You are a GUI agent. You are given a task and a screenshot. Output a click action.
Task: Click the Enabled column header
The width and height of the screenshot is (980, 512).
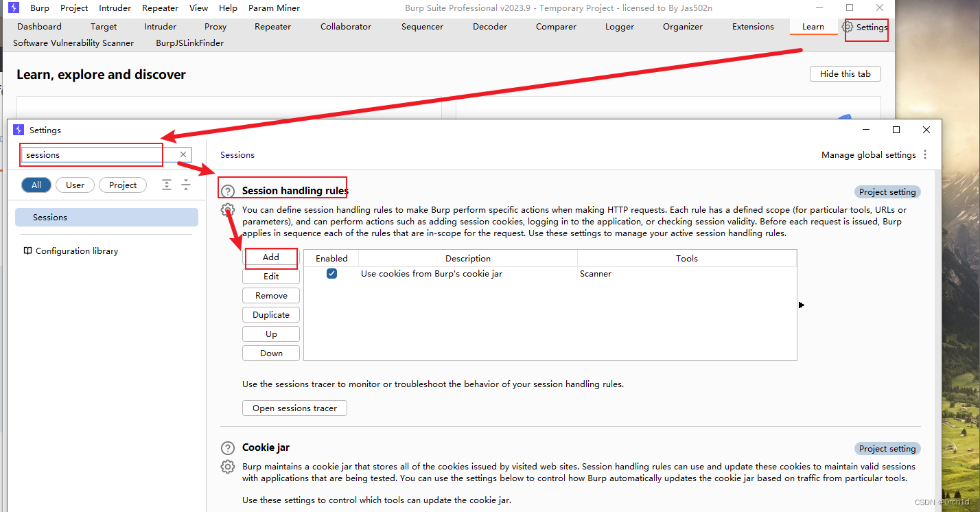tap(331, 259)
